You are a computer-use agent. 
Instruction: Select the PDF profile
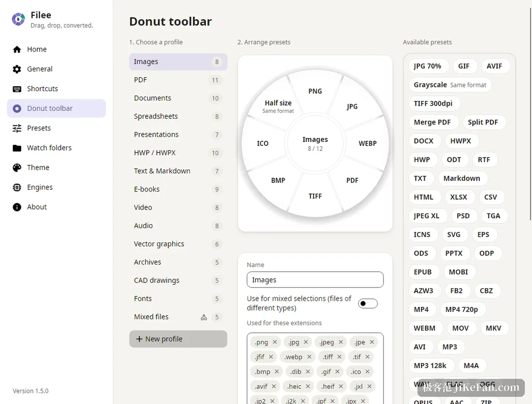coord(178,80)
